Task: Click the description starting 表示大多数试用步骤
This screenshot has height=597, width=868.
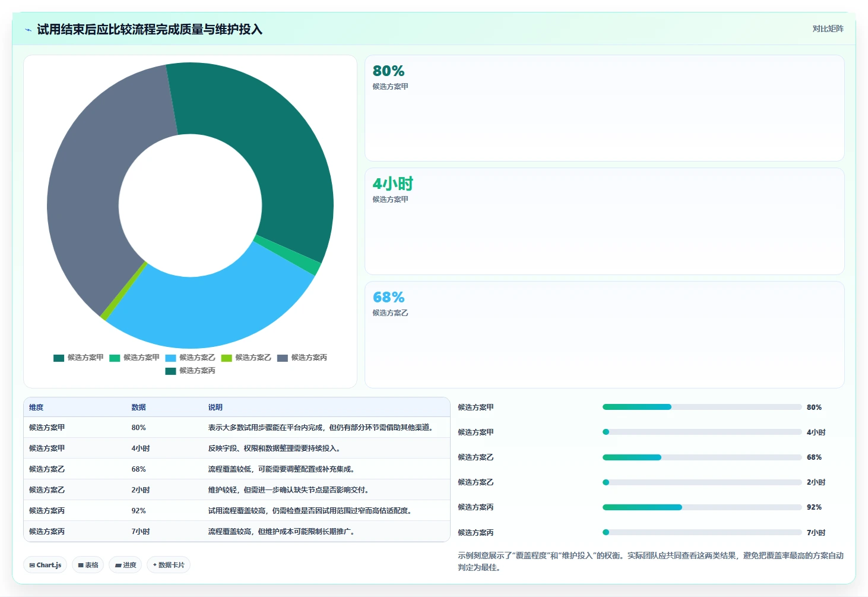Action: [x=321, y=428]
